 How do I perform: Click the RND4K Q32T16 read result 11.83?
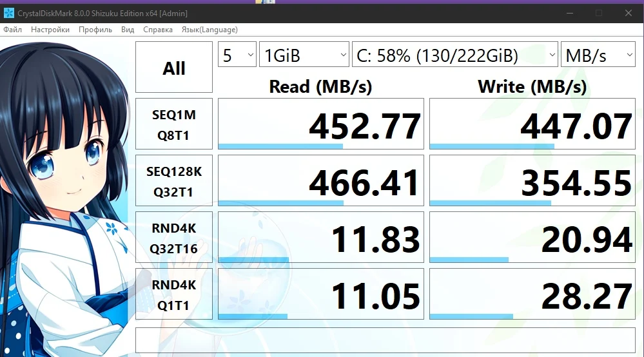point(321,237)
